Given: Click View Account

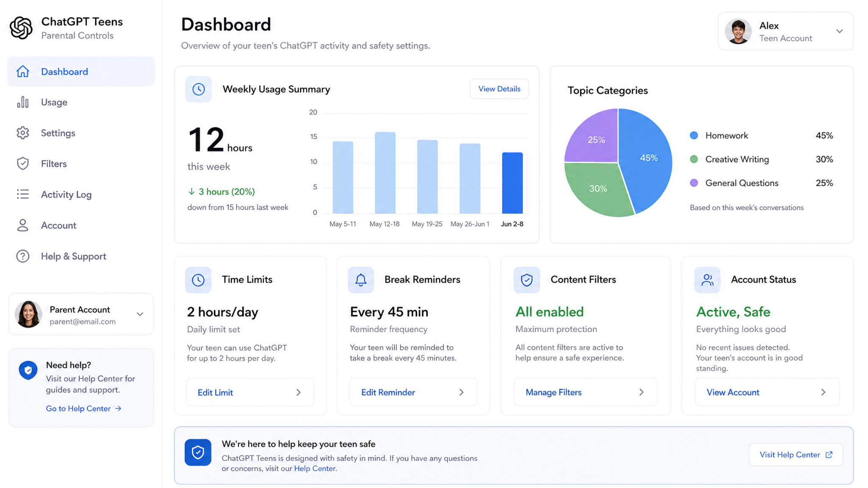Looking at the screenshot, I should (x=767, y=392).
